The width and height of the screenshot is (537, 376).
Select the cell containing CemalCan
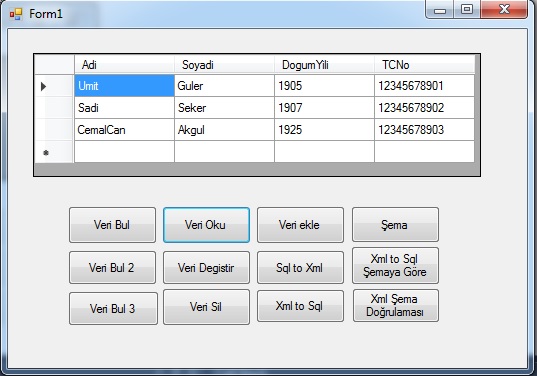(x=124, y=130)
